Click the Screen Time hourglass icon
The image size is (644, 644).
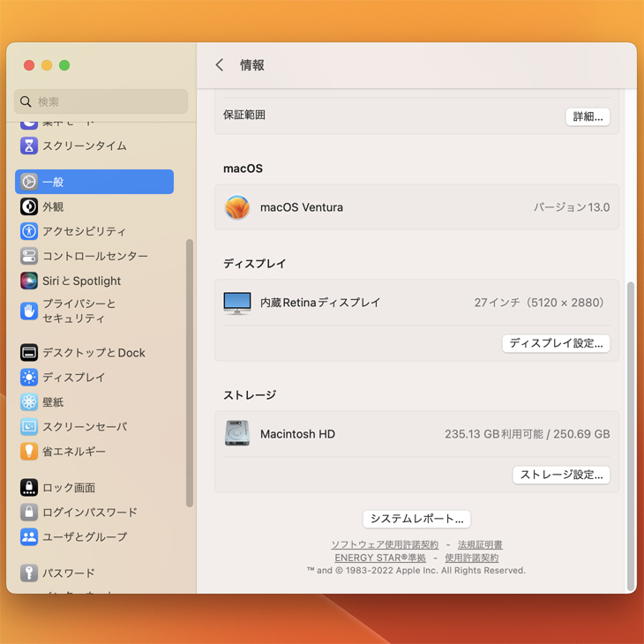[29, 146]
